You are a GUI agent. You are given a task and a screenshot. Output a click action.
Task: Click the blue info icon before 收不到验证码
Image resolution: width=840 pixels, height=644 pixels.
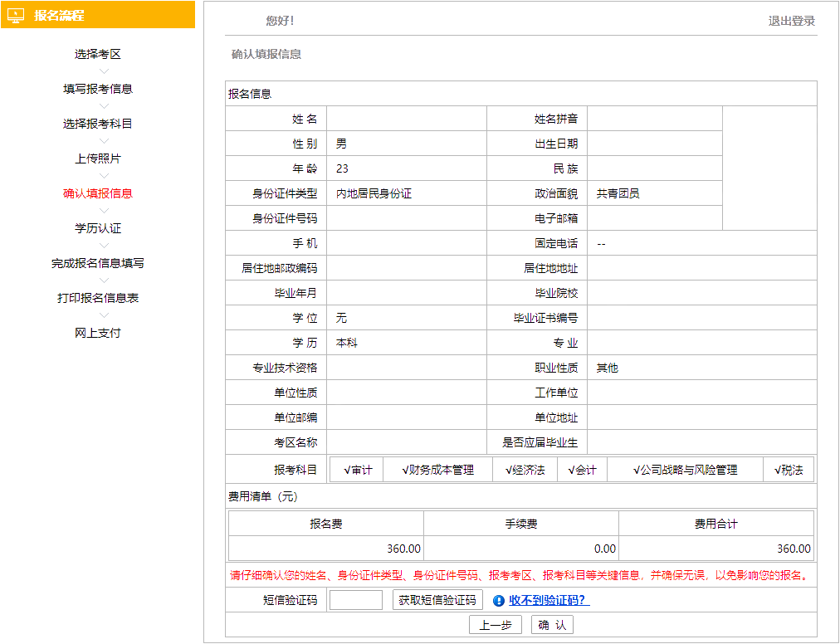point(497,599)
